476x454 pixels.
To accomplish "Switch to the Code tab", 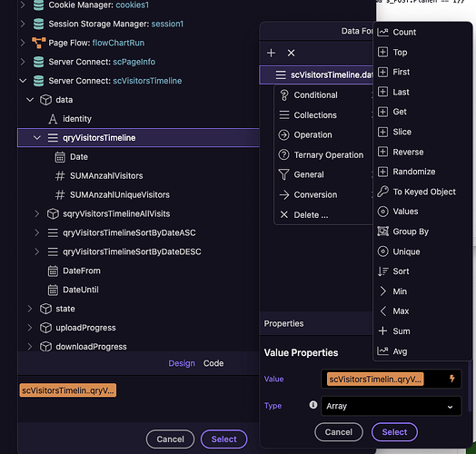I will 213,363.
